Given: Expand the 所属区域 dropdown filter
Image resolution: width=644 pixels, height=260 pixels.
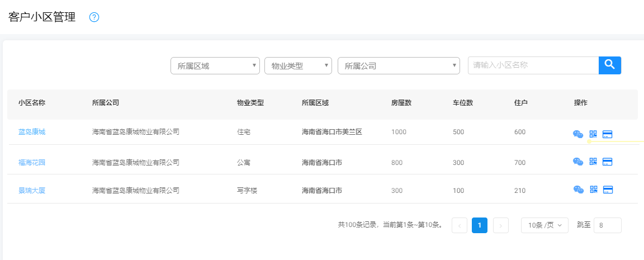Looking at the screenshot, I should [x=215, y=66].
